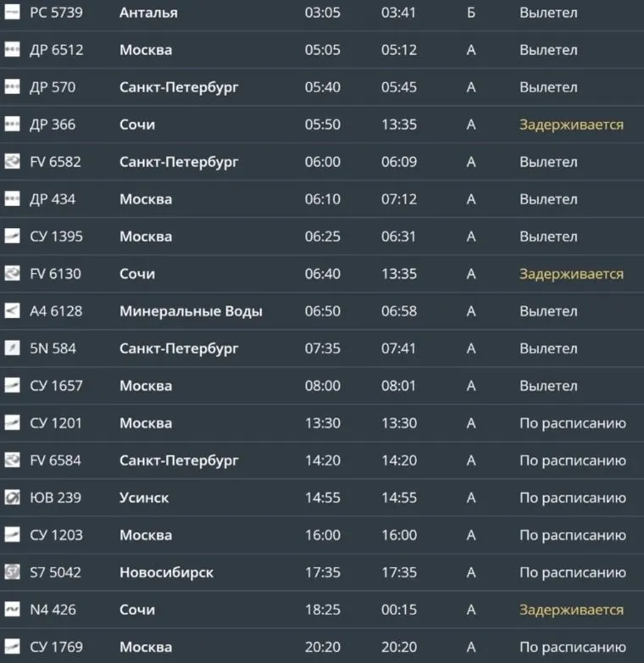
Task: Open the Усинск flight row
Action: (144, 498)
